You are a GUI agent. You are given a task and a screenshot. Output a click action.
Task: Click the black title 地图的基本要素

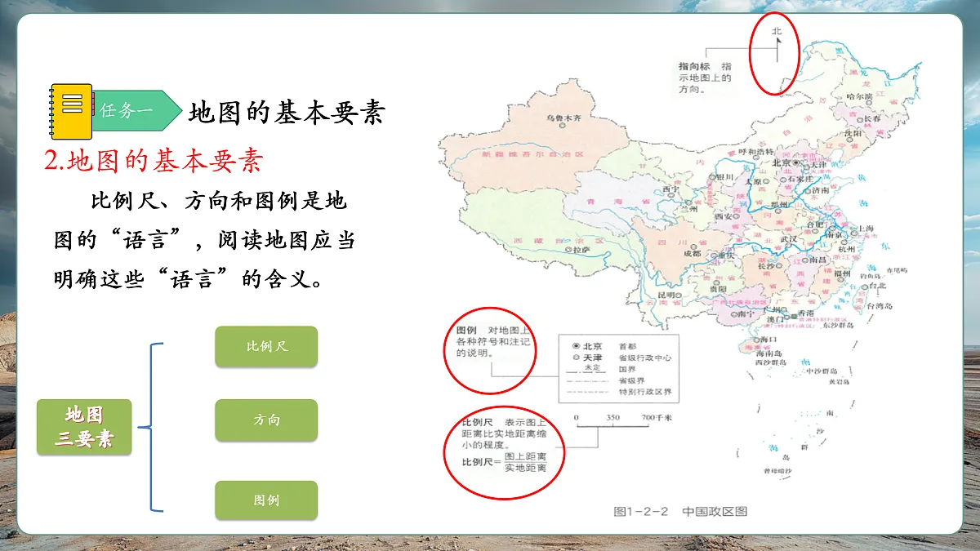click(286, 113)
